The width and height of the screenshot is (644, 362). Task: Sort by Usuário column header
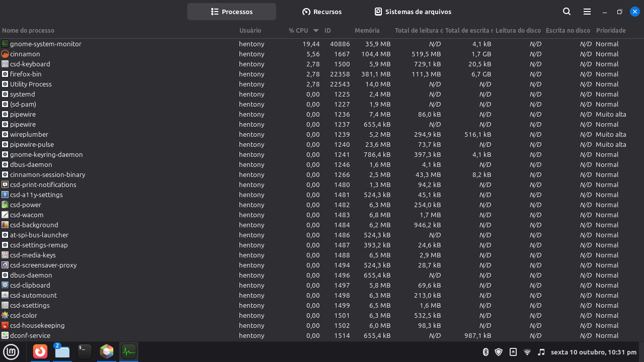click(250, 31)
